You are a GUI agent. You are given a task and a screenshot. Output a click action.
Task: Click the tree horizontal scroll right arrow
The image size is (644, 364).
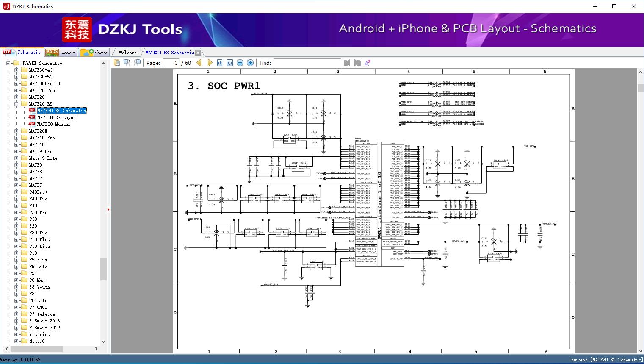(97, 349)
